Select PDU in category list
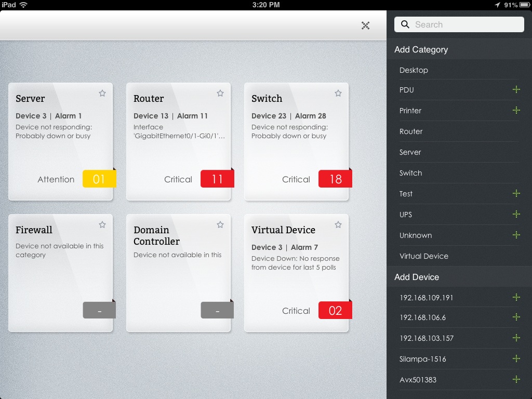This screenshot has height=399, width=532. pyautogui.click(x=459, y=90)
